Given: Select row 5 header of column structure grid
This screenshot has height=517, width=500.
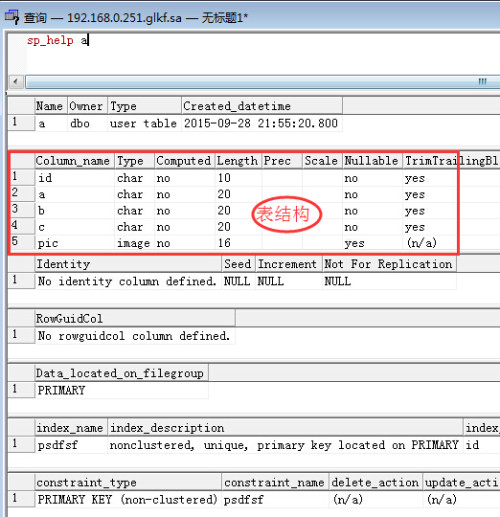Looking at the screenshot, I should click(21, 242).
